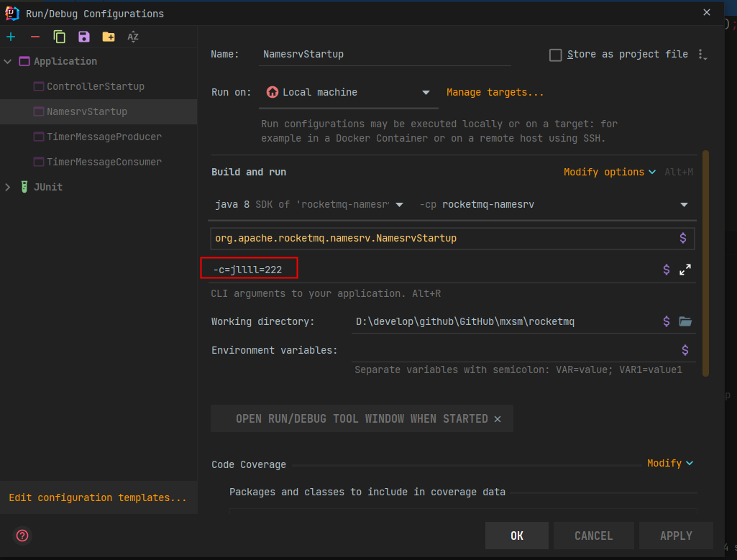
Task: Remove Open run/debug tool window option tag
Action: click(x=498, y=419)
